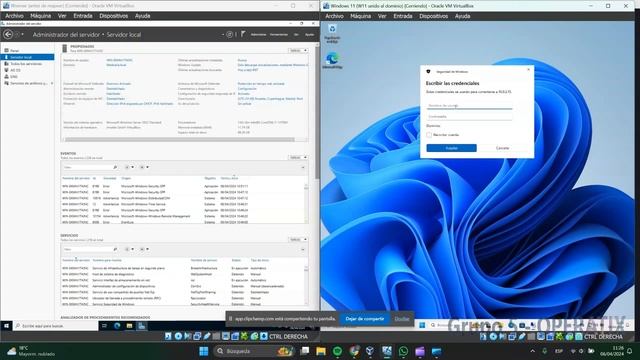Expand the Servicios de archivos sidebar arrow
Viewport: 640px width, 360px height.
51,83
